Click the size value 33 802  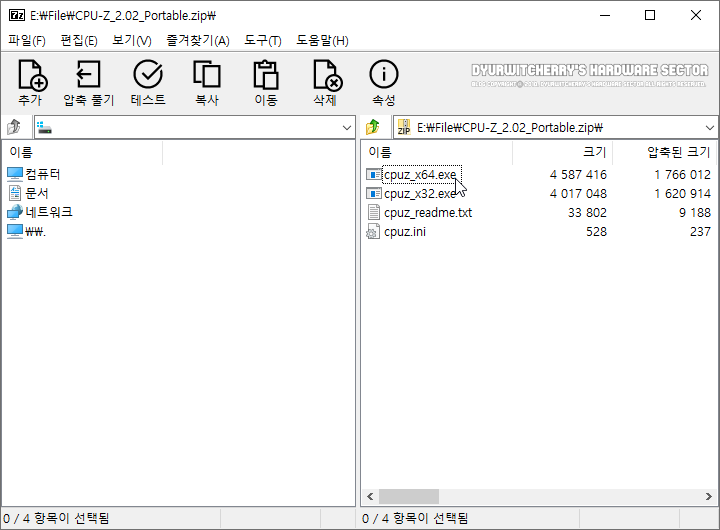point(587,212)
